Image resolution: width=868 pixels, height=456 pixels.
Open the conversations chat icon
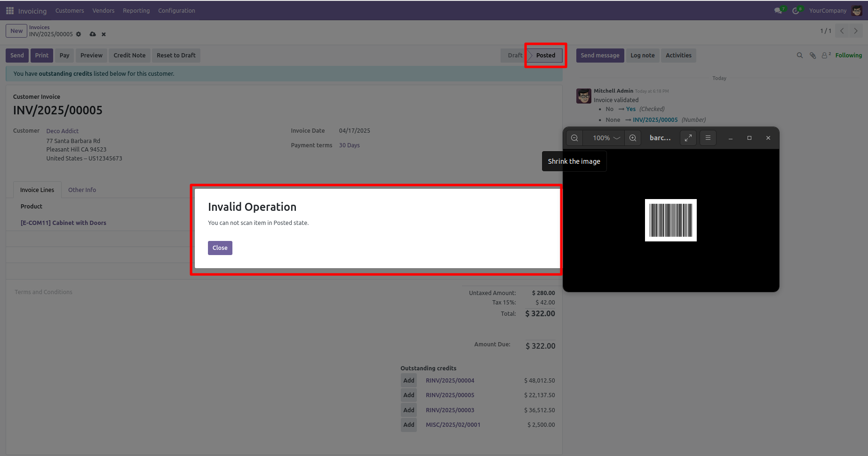click(778, 10)
